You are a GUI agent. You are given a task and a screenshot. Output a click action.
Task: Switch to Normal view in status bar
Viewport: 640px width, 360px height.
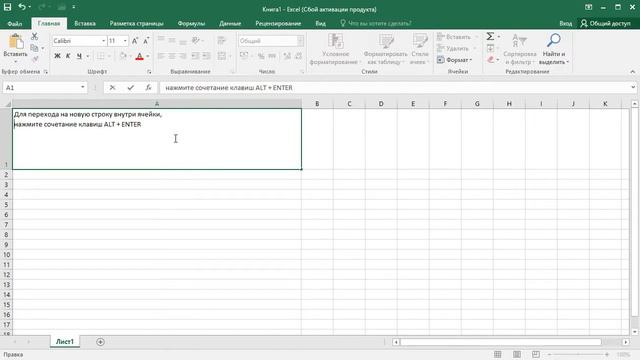498,354
